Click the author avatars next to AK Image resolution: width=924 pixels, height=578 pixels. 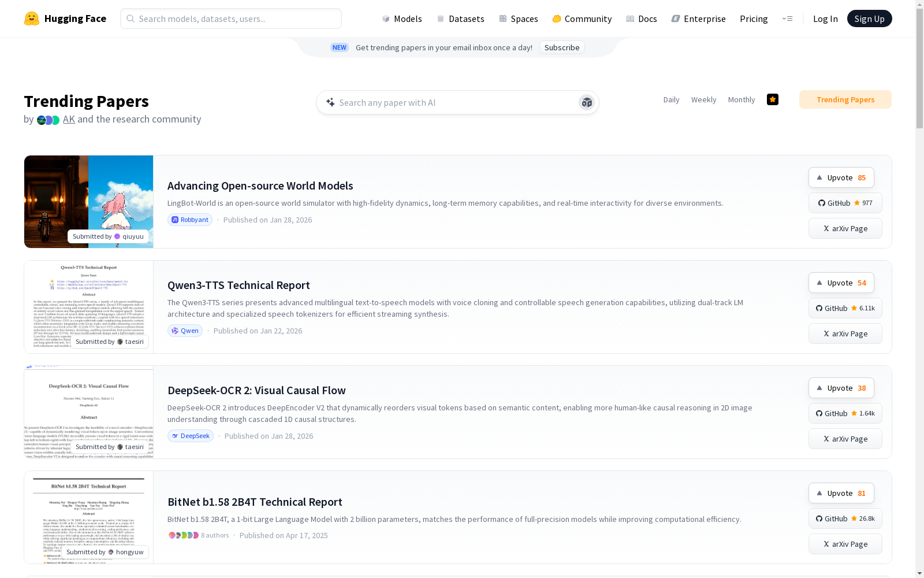point(48,120)
